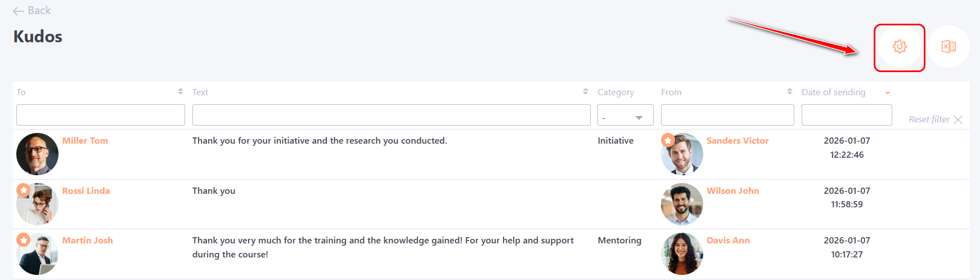The image size is (980, 280).
Task: Click Rossi Linda's avatar photo
Action: point(38,205)
